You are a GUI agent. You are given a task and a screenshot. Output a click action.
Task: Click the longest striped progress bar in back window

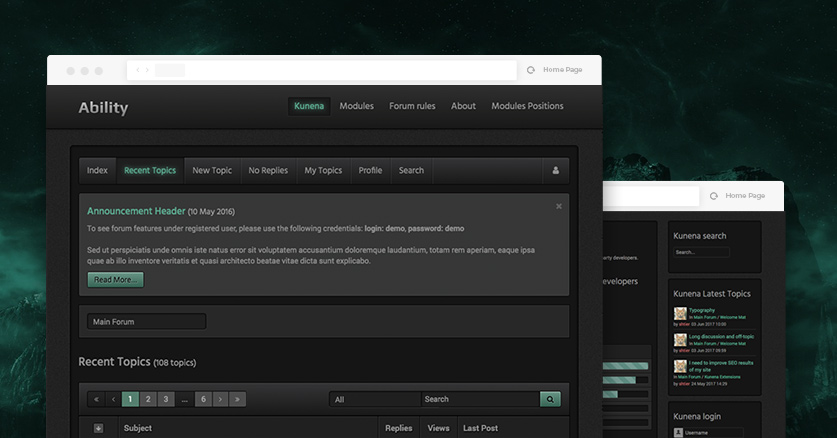click(x=625, y=366)
